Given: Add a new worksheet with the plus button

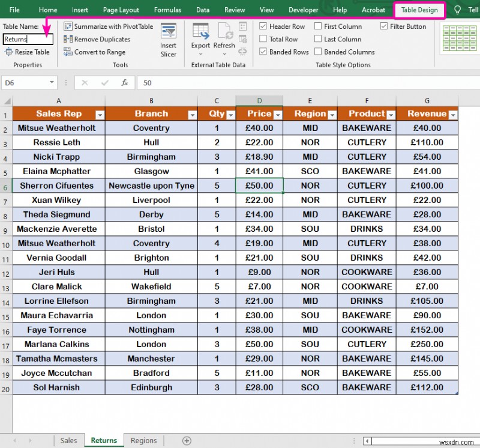Looking at the screenshot, I should [186, 440].
